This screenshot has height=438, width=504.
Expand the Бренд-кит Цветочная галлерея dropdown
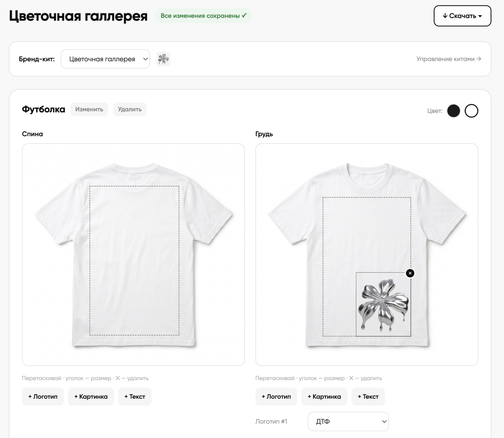tap(105, 59)
